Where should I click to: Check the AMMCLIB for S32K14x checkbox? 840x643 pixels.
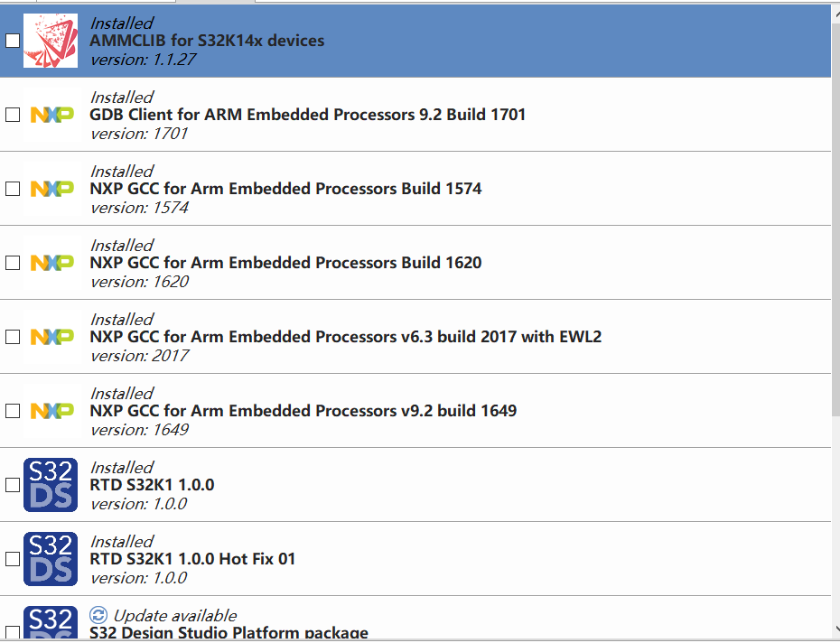tap(13, 40)
